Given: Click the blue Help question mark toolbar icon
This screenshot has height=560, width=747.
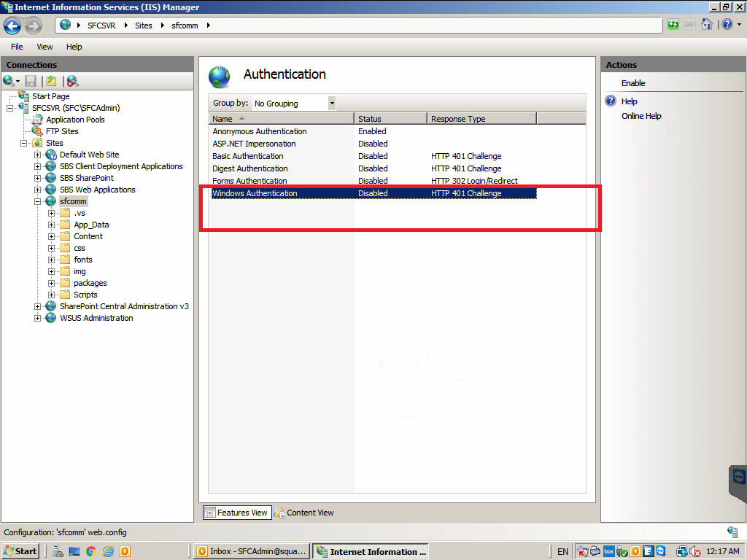Looking at the screenshot, I should pyautogui.click(x=727, y=24).
